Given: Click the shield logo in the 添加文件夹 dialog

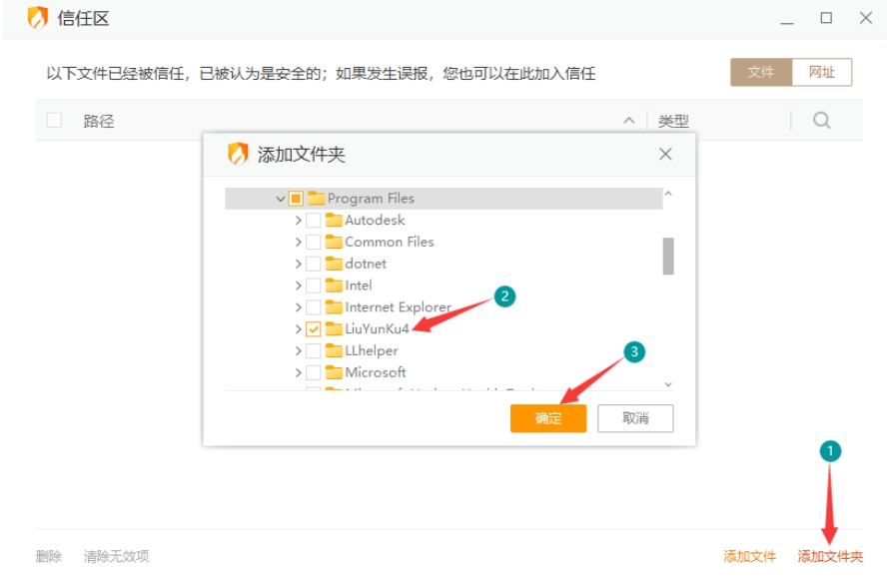Looking at the screenshot, I should [238, 154].
